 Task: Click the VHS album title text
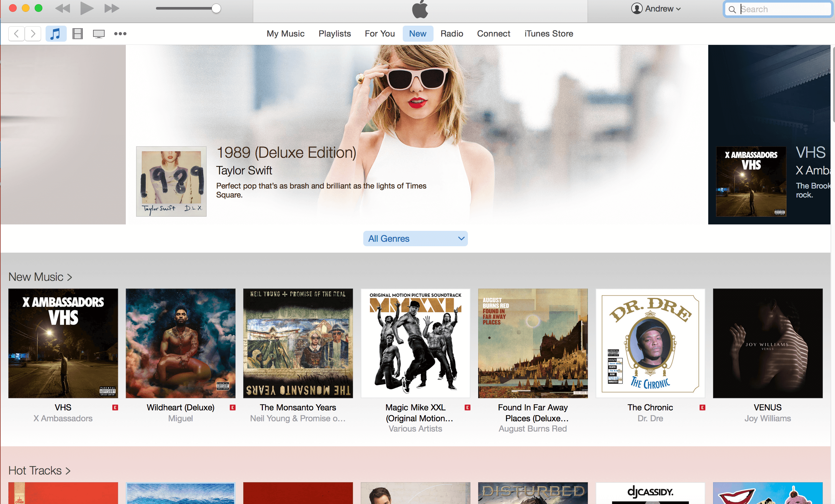click(x=63, y=407)
